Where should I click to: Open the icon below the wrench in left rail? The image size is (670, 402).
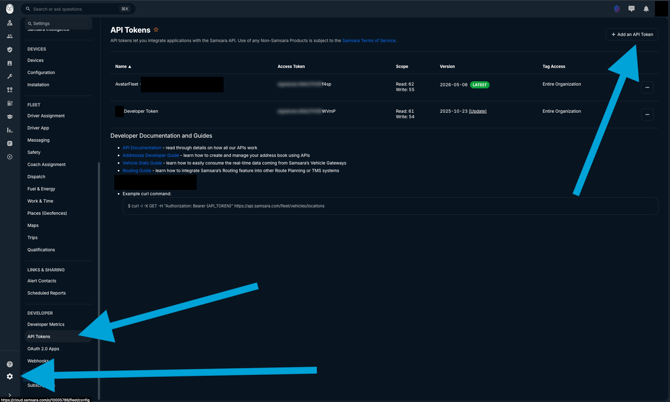click(9, 90)
